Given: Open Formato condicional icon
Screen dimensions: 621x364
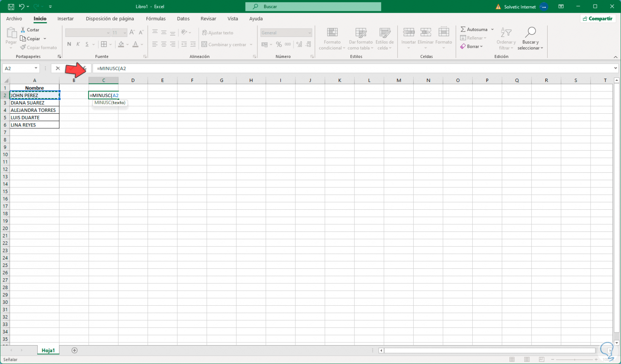Looking at the screenshot, I should coord(332,33).
